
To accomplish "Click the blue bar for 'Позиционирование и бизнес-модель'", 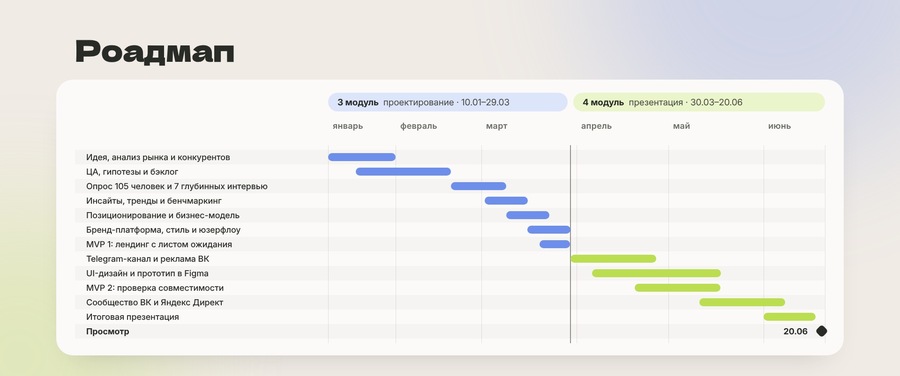I will [527, 215].
